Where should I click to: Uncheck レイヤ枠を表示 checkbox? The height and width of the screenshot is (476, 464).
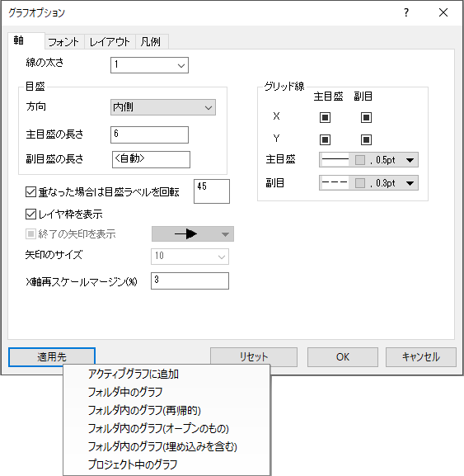tap(30, 214)
